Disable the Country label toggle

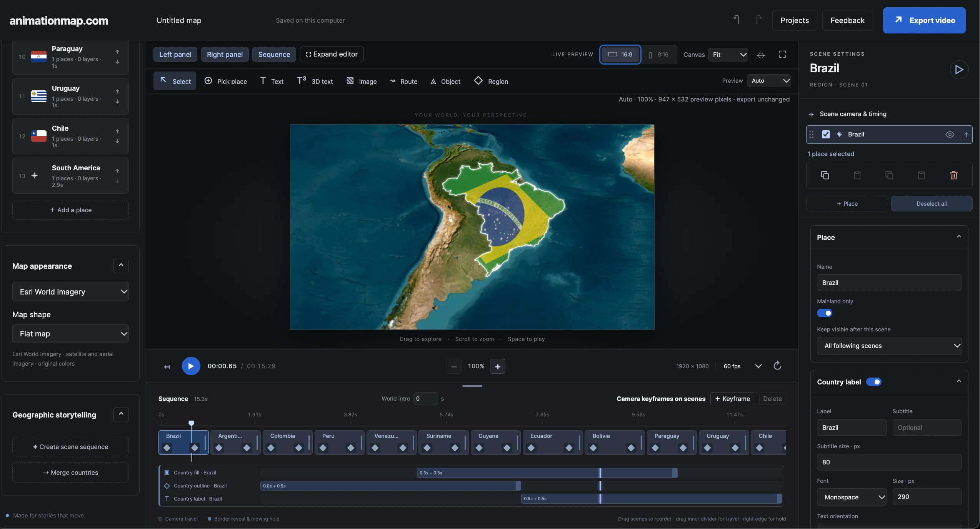[x=874, y=382]
